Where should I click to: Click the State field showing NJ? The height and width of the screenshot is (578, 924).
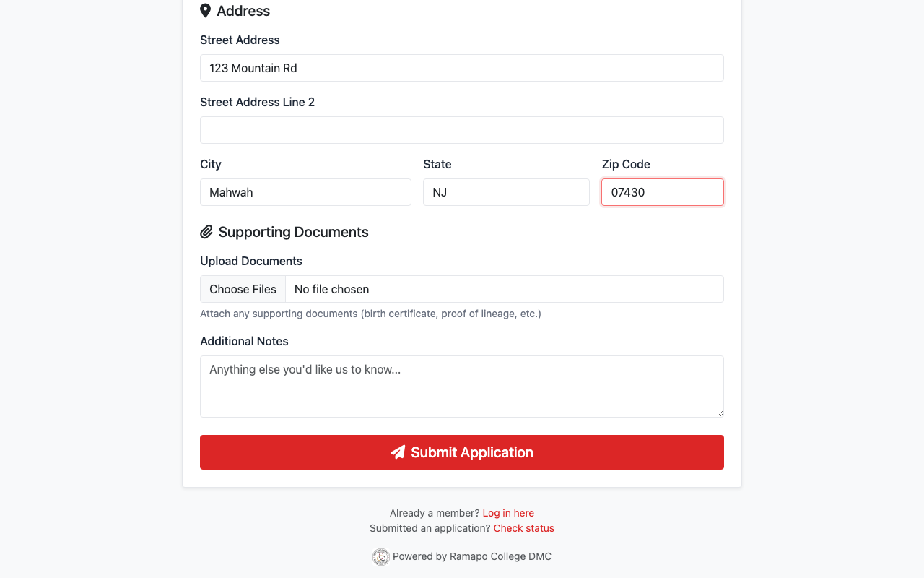[x=506, y=192]
